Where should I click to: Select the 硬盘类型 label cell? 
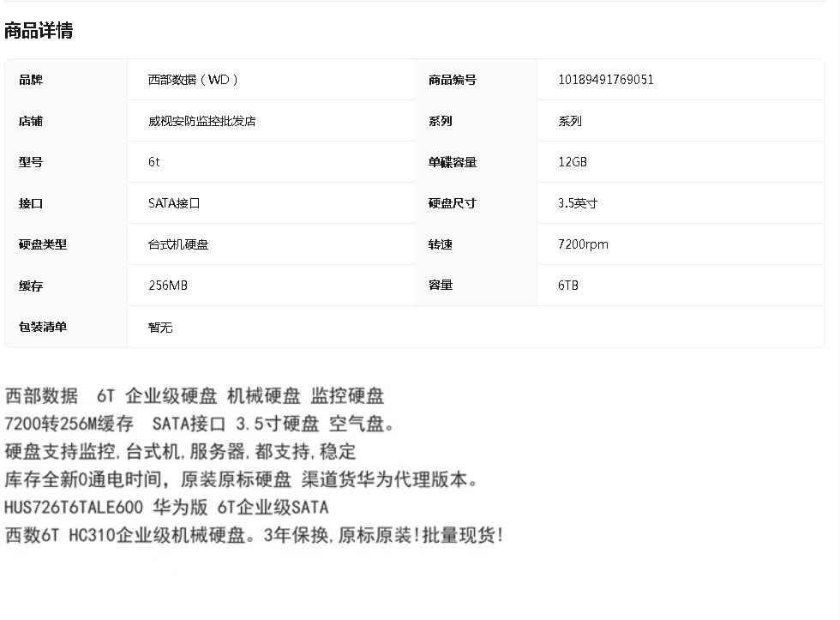[66, 244]
